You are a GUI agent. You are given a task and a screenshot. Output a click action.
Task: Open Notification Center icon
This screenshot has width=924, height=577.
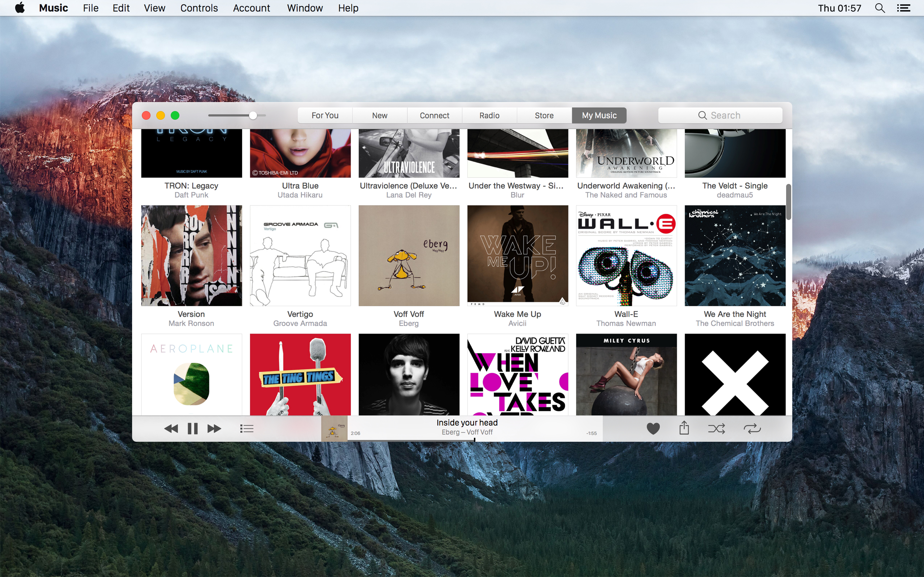coord(903,8)
